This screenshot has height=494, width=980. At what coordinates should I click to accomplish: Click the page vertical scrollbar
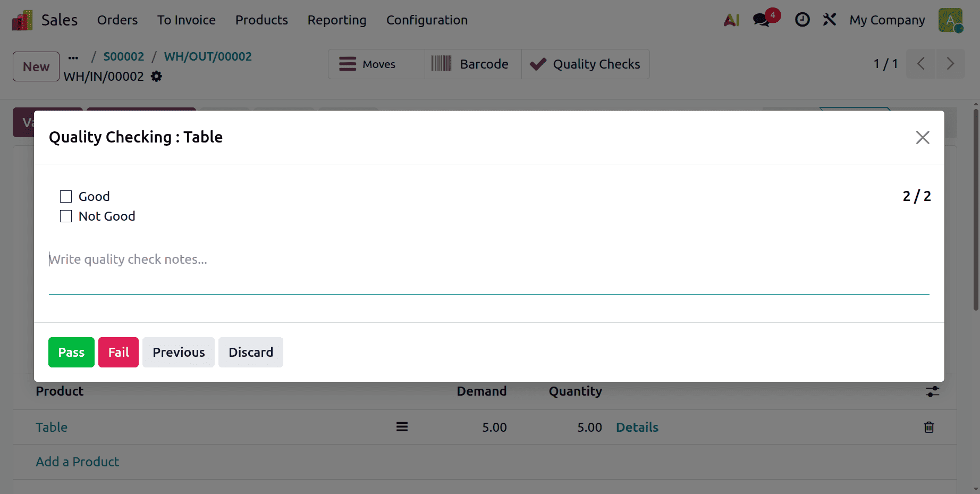[x=976, y=210]
